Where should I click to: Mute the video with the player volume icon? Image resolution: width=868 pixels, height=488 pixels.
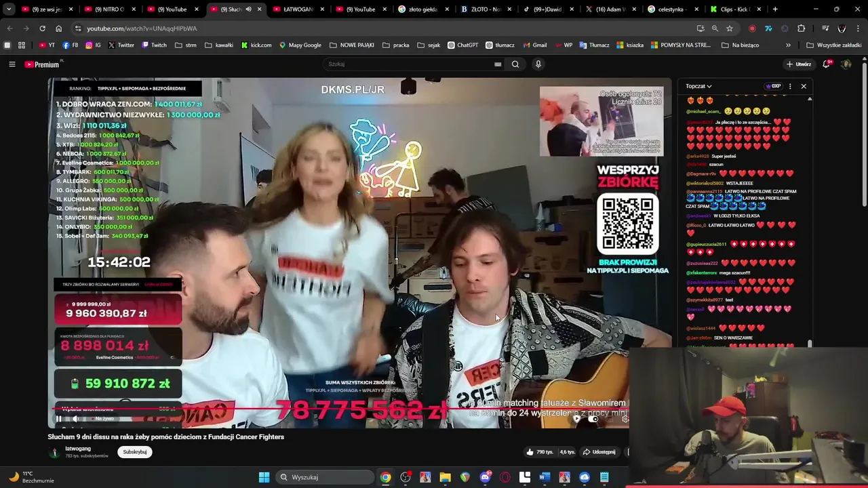coord(75,419)
